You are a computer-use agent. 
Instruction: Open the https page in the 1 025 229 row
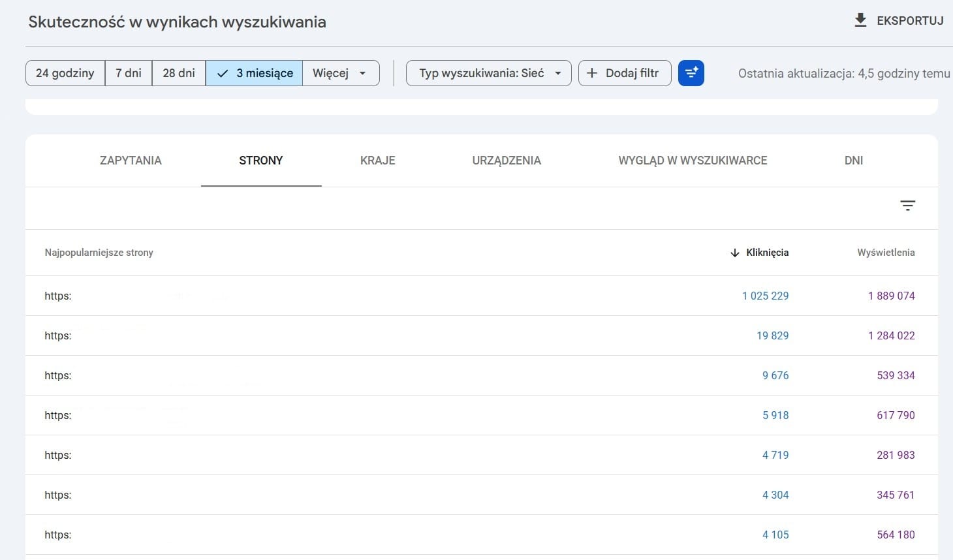tap(58, 296)
